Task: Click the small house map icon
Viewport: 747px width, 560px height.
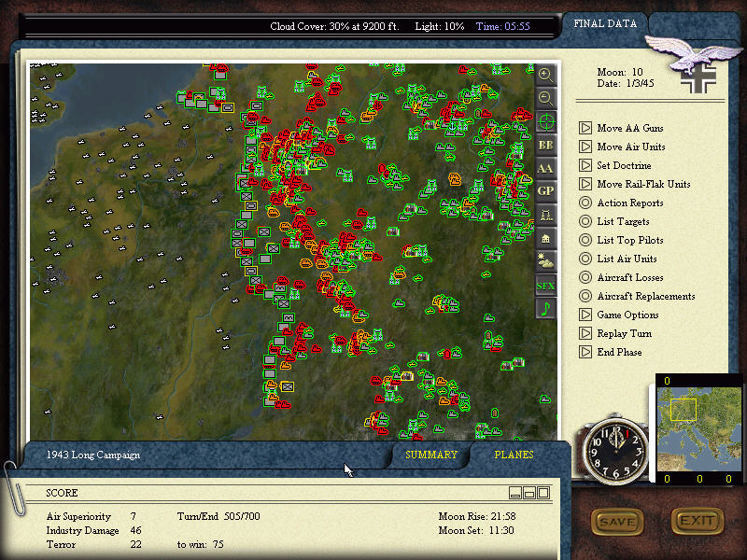Action: coord(546,238)
